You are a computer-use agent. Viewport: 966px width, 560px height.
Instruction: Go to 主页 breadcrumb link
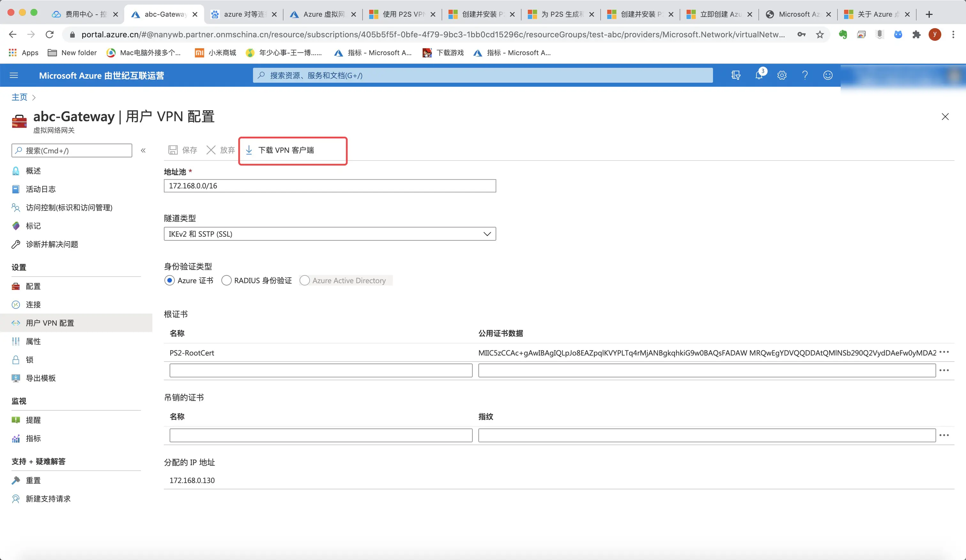click(19, 97)
